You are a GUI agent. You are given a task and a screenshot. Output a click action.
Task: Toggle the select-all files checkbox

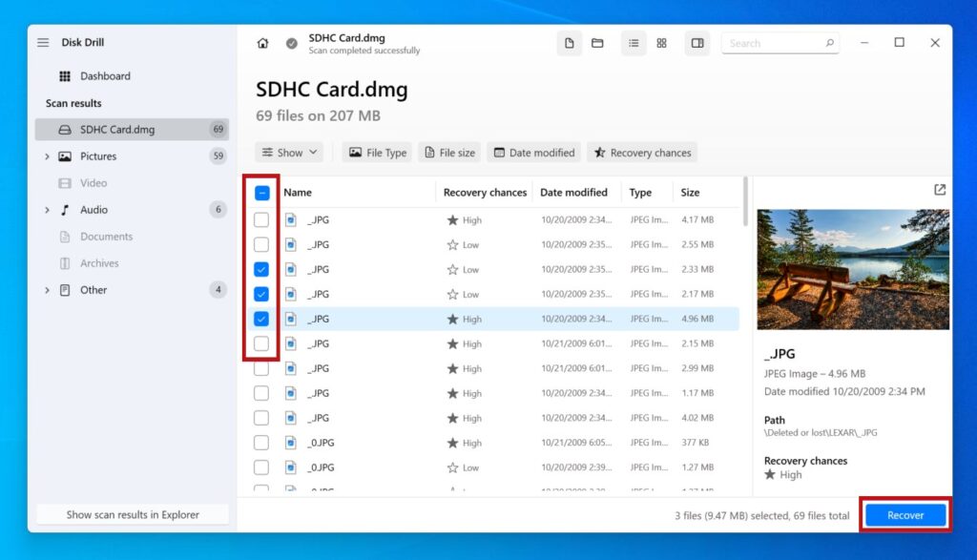(260, 194)
